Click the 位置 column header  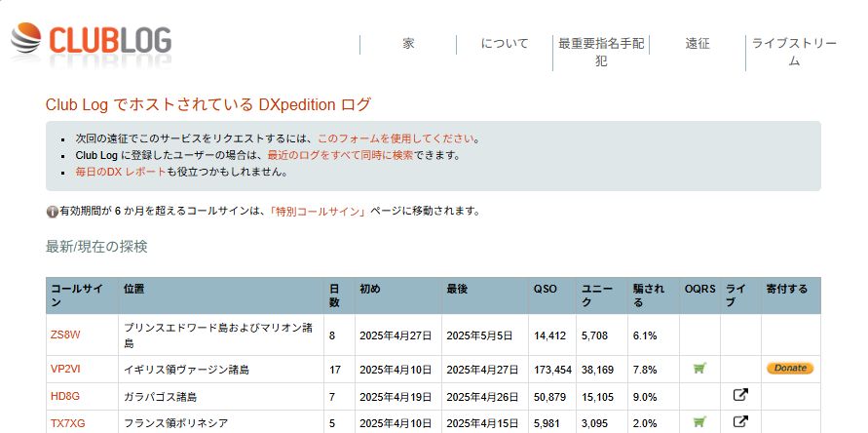coord(221,295)
